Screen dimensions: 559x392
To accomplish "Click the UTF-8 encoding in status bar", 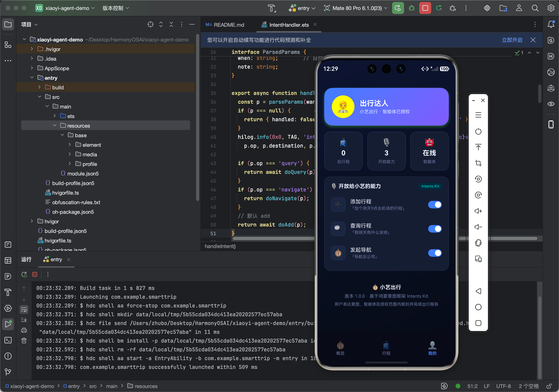I will (503, 386).
